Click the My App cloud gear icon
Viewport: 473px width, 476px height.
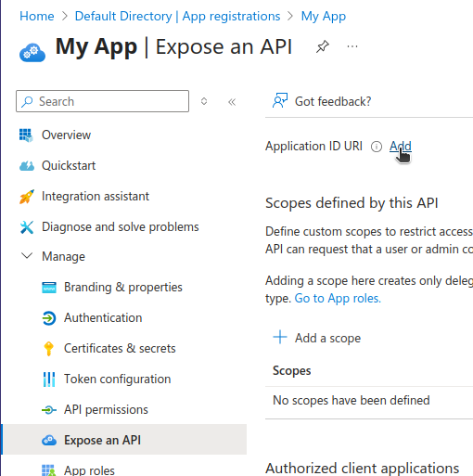tap(32, 53)
